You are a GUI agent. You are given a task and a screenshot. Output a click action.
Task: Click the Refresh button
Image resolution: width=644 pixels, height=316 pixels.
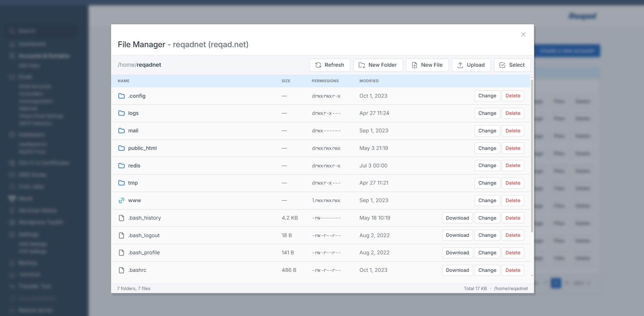pyautogui.click(x=330, y=65)
